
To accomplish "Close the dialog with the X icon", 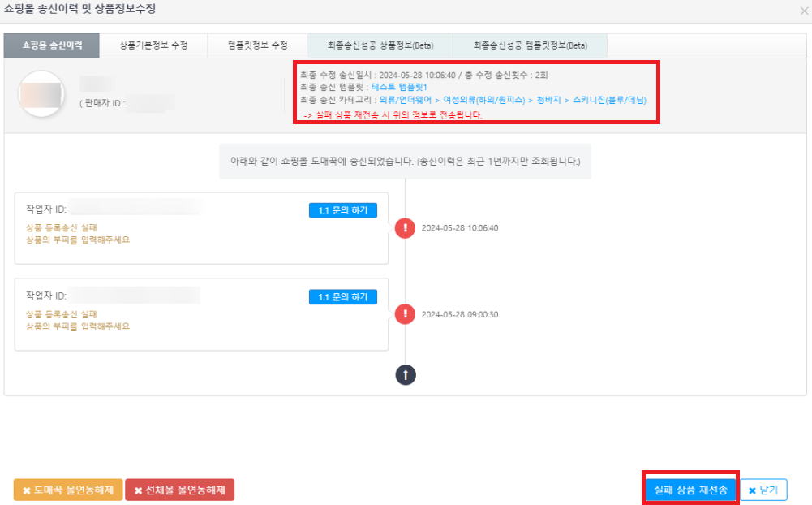I will point(804,11).
